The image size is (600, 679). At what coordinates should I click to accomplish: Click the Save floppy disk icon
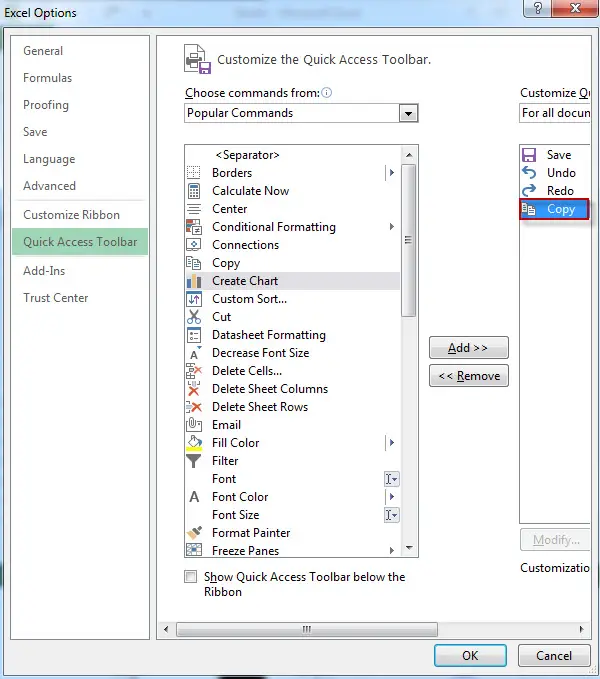pyautogui.click(x=529, y=155)
